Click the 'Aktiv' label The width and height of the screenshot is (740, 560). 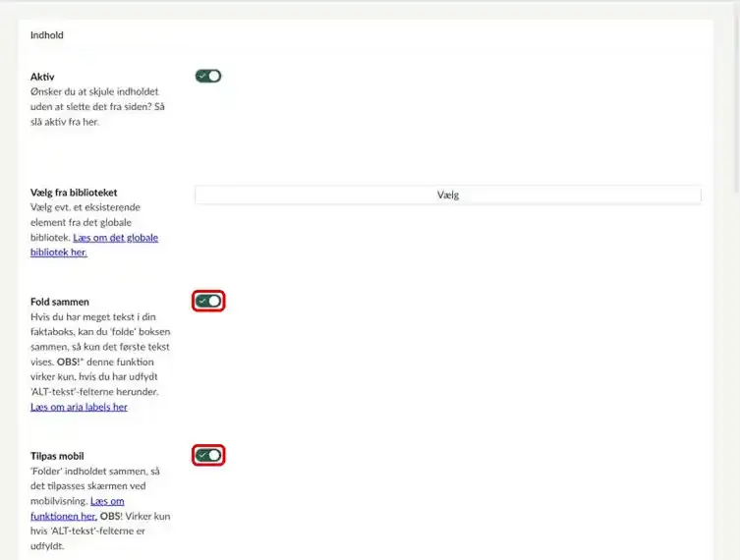(42, 77)
